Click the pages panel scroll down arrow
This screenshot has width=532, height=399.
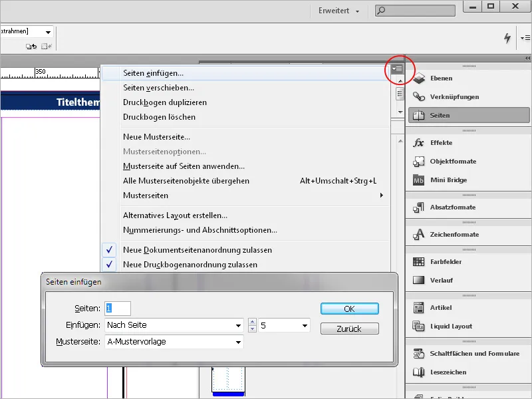(x=400, y=112)
